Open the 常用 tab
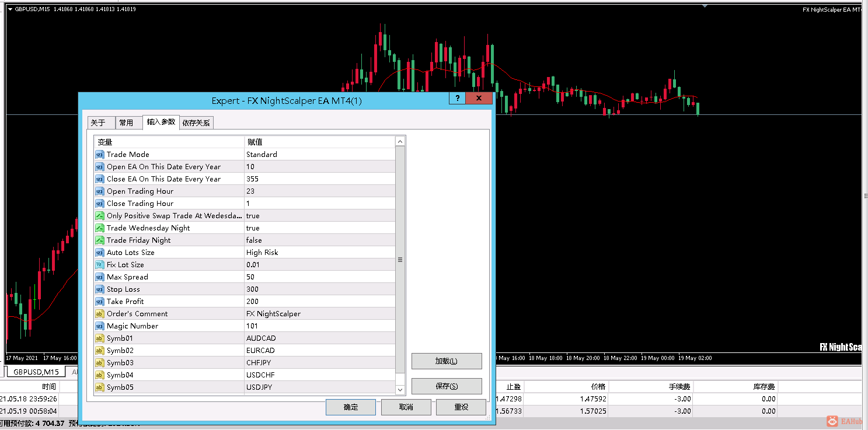The image size is (868, 430). 129,123
